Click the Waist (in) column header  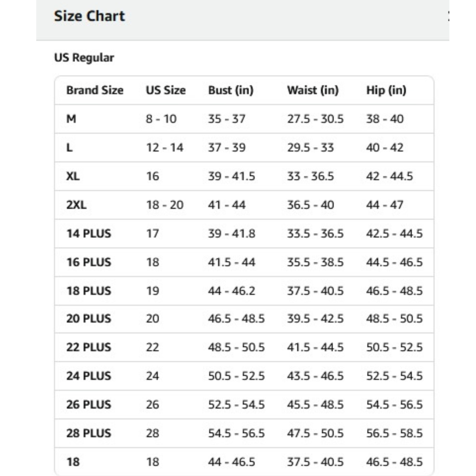pos(313,90)
